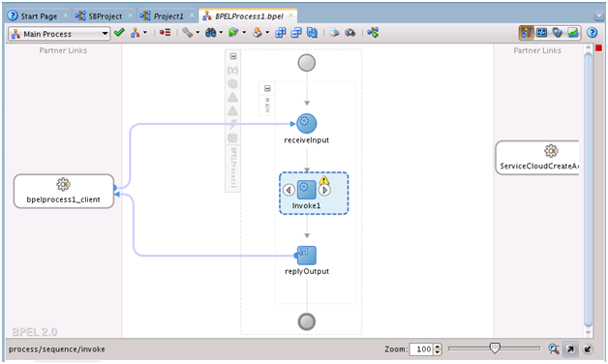
Task: Click the blue refresh toolbar icon
Action: pos(312,33)
